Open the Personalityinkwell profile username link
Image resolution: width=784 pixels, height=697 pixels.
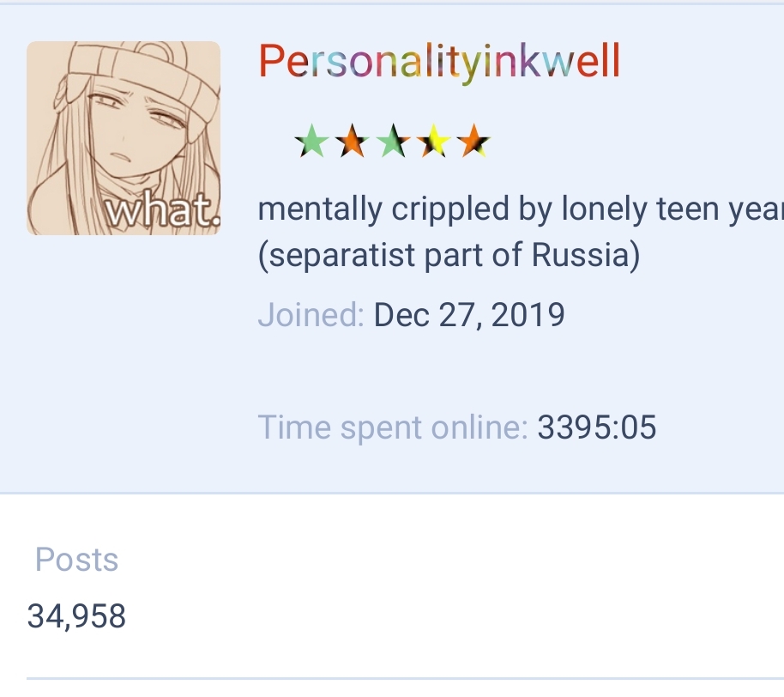(438, 62)
